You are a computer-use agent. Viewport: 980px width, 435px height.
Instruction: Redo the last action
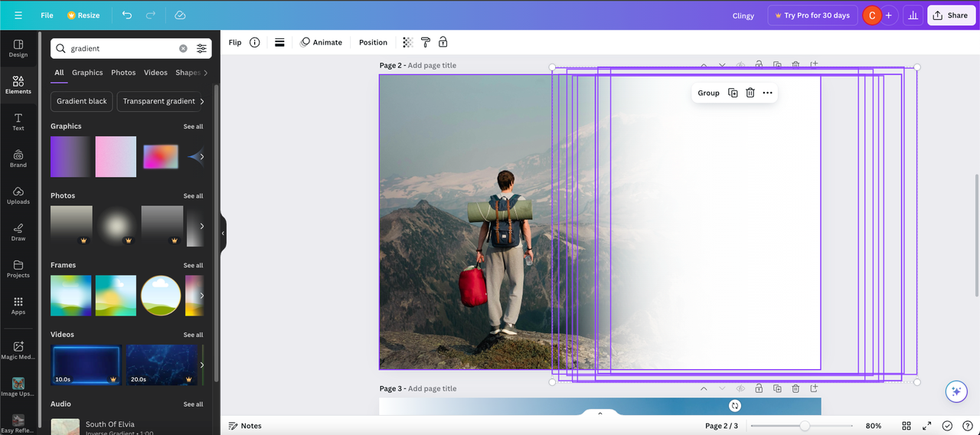coord(151,15)
